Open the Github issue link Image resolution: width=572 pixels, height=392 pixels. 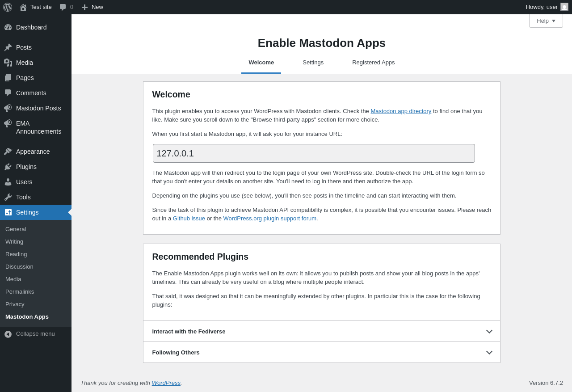click(x=189, y=218)
